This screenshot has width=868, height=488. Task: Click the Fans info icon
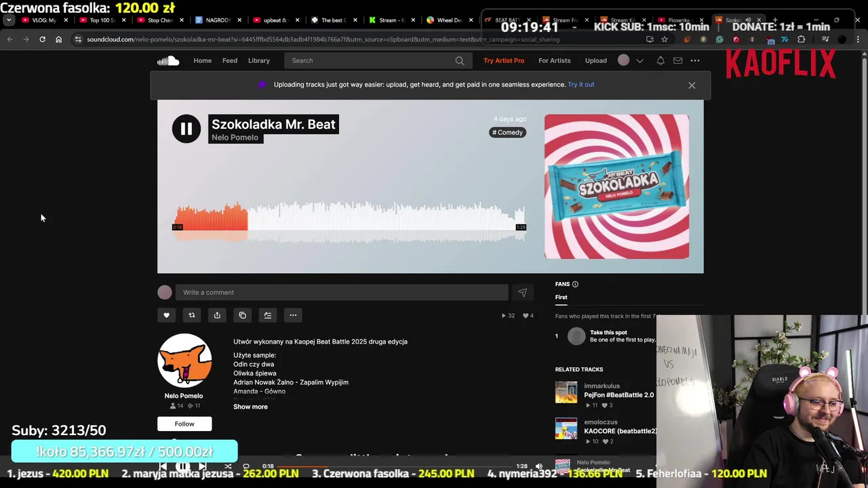(x=575, y=284)
